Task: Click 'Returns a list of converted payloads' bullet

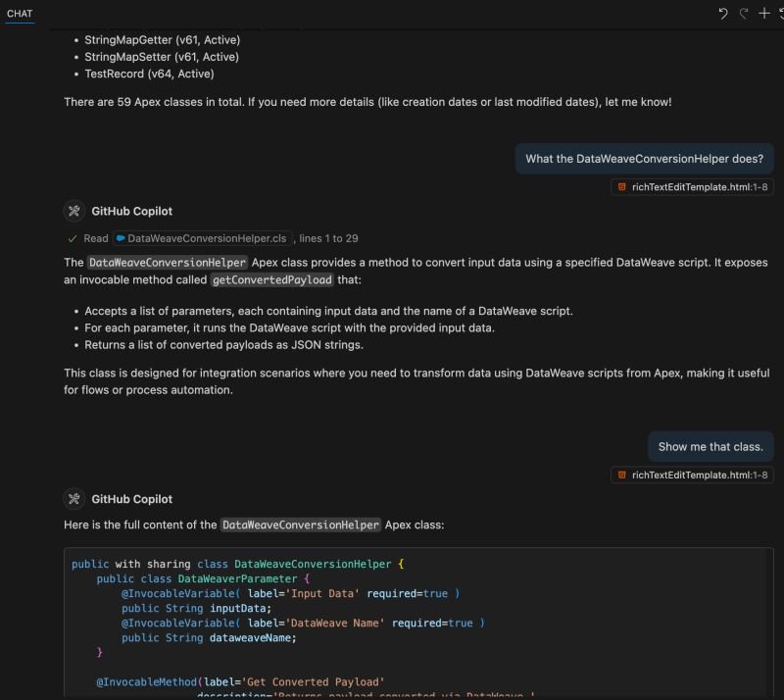Action: coord(223,345)
